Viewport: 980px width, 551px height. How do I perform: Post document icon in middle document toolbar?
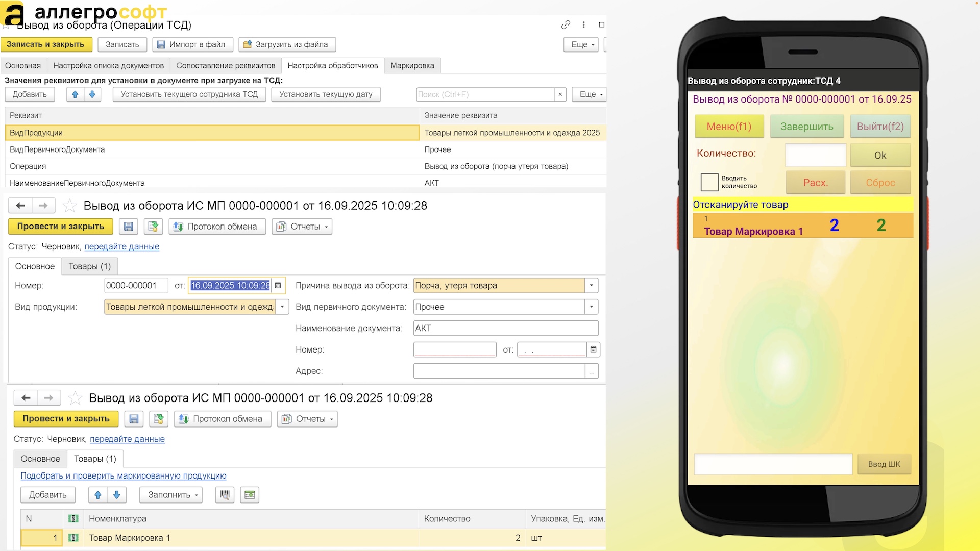click(x=153, y=227)
